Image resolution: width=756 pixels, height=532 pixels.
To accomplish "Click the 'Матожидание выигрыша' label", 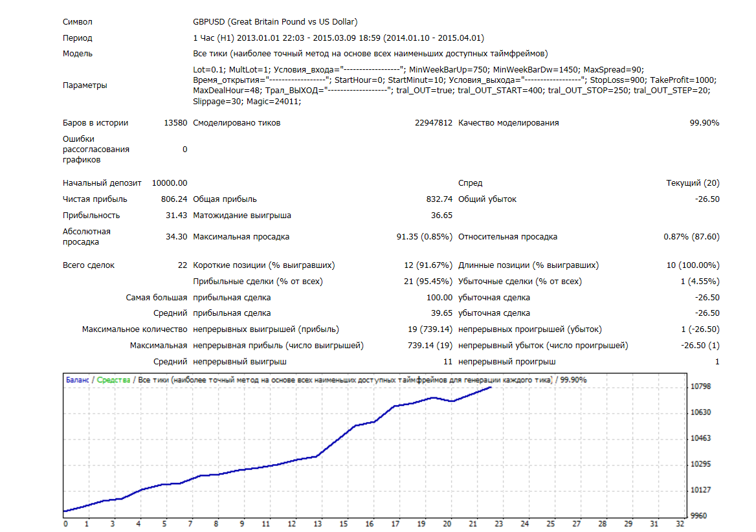I will point(242,216).
